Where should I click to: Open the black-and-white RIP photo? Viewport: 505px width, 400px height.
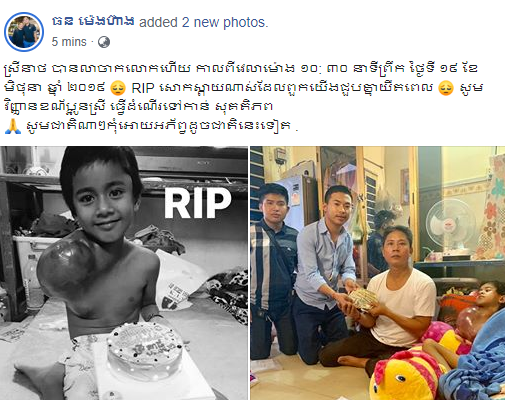(x=124, y=273)
